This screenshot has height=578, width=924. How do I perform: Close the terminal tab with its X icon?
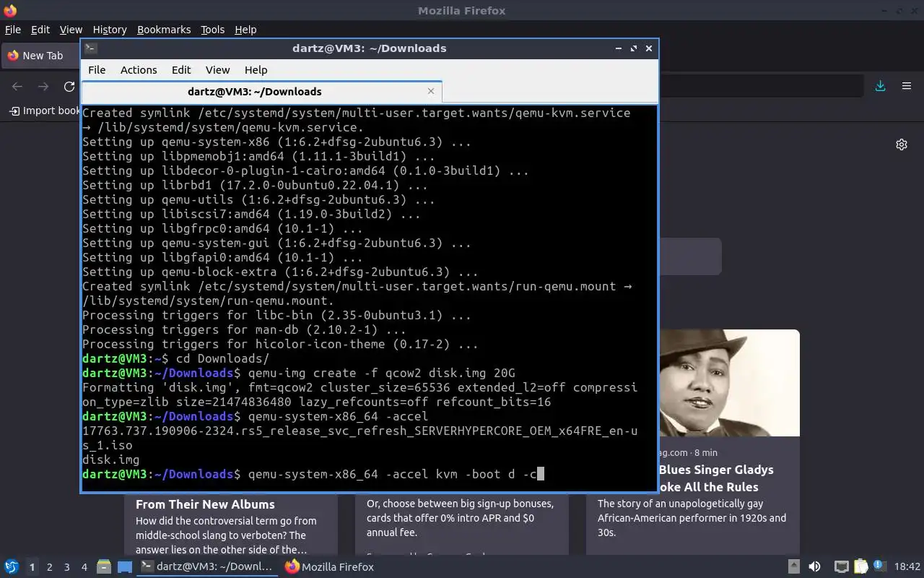coord(431,91)
